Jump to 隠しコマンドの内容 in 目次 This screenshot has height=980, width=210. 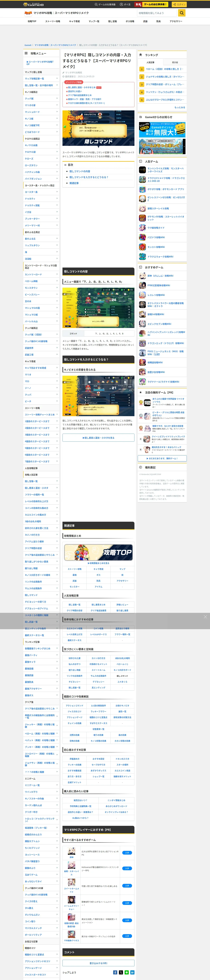click(80, 171)
